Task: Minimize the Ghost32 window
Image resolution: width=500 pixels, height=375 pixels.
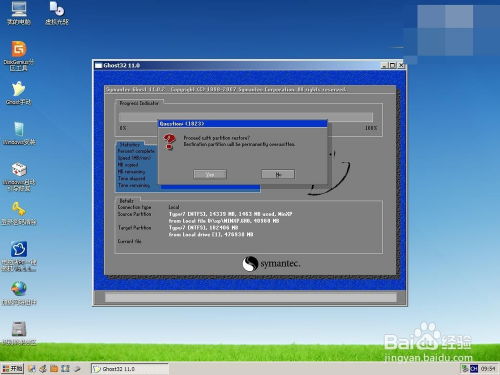Action: [x=384, y=66]
